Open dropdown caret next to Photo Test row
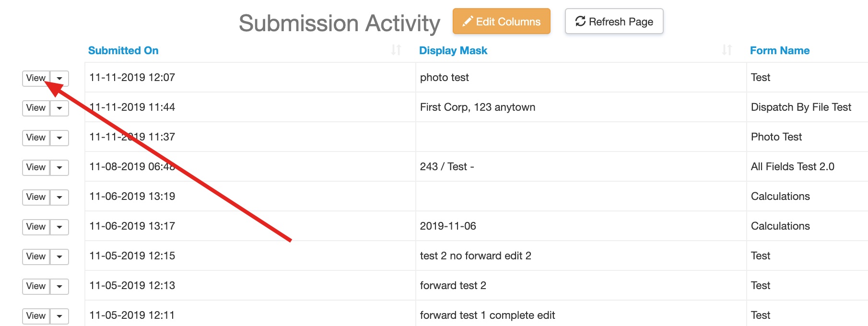 point(59,138)
